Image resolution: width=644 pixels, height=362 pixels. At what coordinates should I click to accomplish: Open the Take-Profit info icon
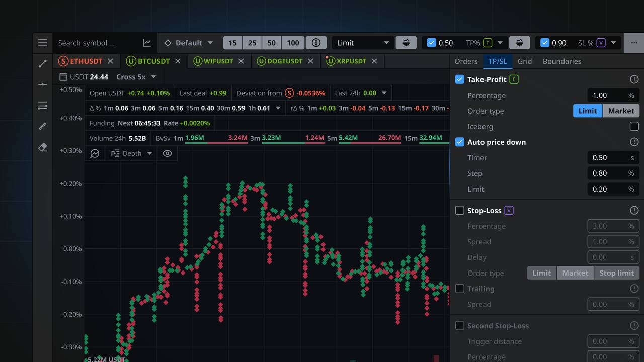[634, 79]
